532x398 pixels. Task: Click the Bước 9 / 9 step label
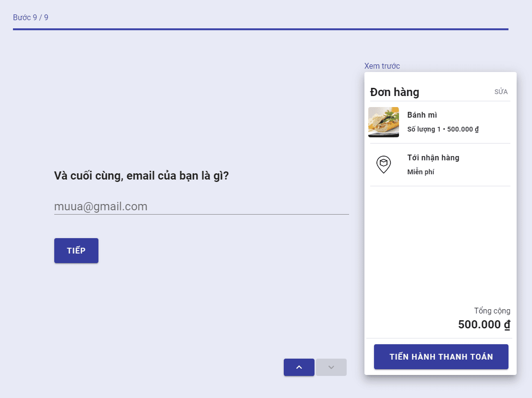(x=30, y=18)
